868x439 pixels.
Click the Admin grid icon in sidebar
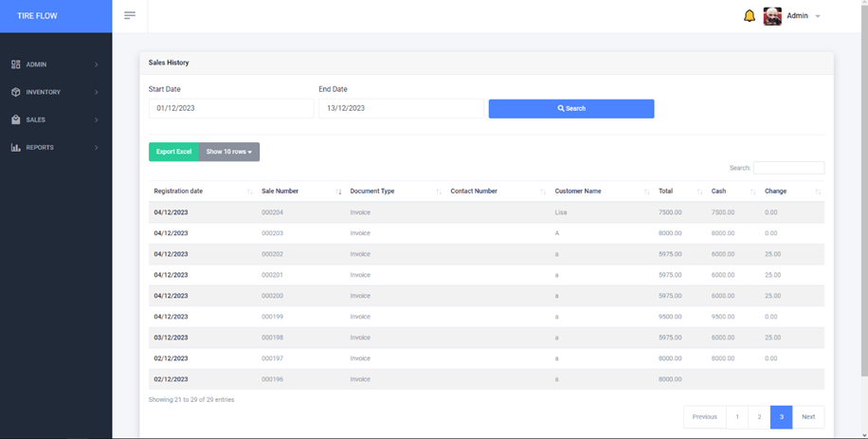click(16, 64)
